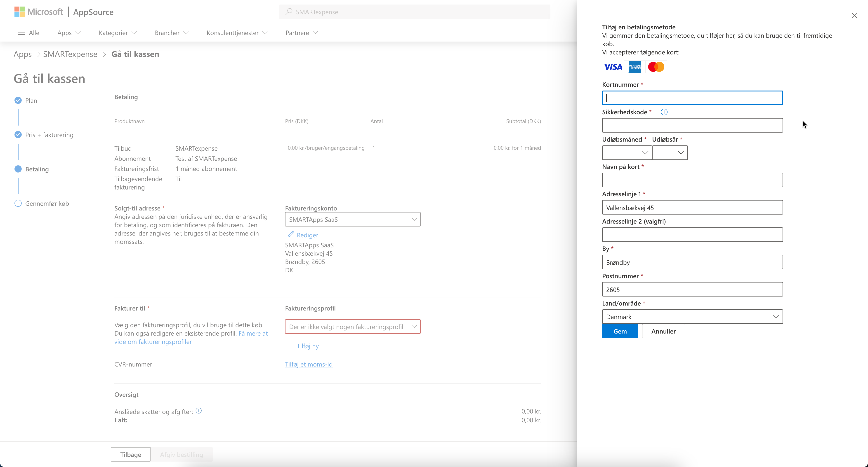Click the search magnifier icon

point(288,12)
